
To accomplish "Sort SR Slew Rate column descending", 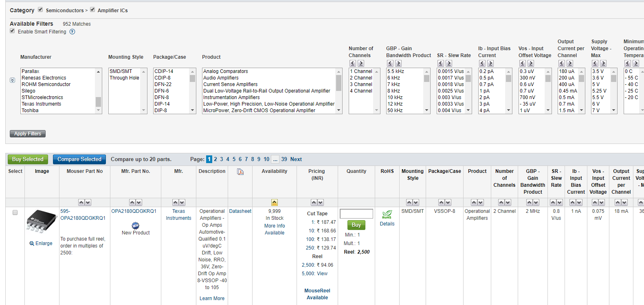I will [560, 203].
